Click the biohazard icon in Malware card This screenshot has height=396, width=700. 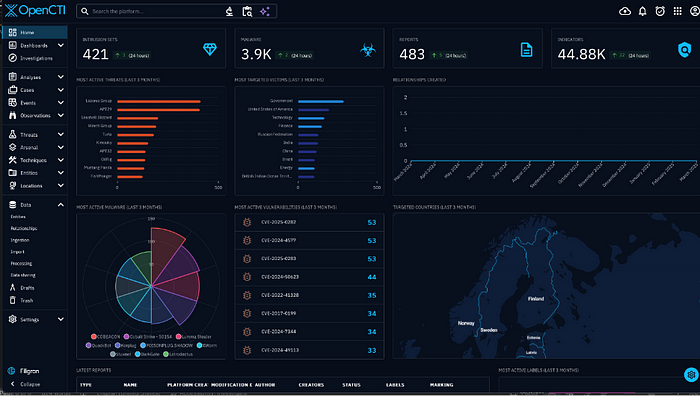point(368,50)
